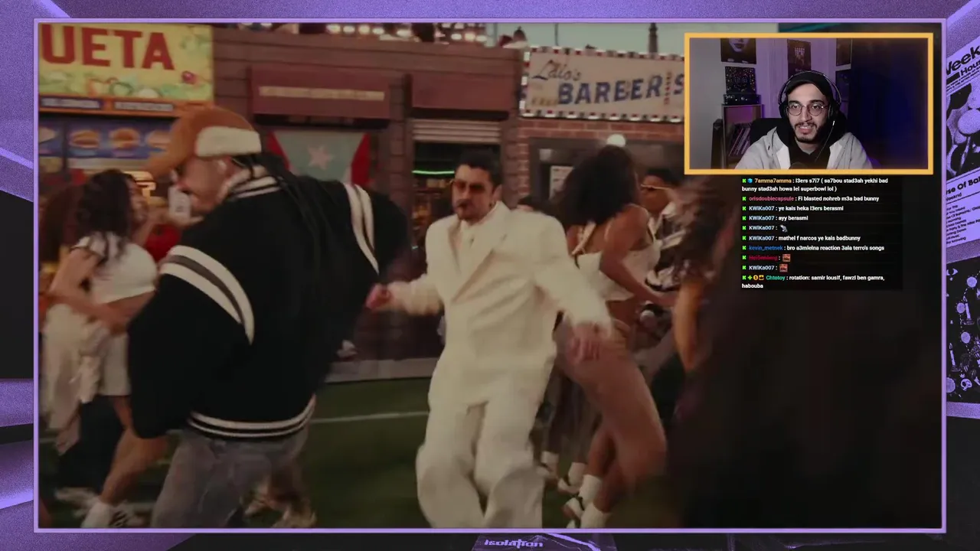This screenshot has height=551, width=980.
Task: Open orisdoublecapsule's username in chat
Action: pyautogui.click(x=771, y=199)
